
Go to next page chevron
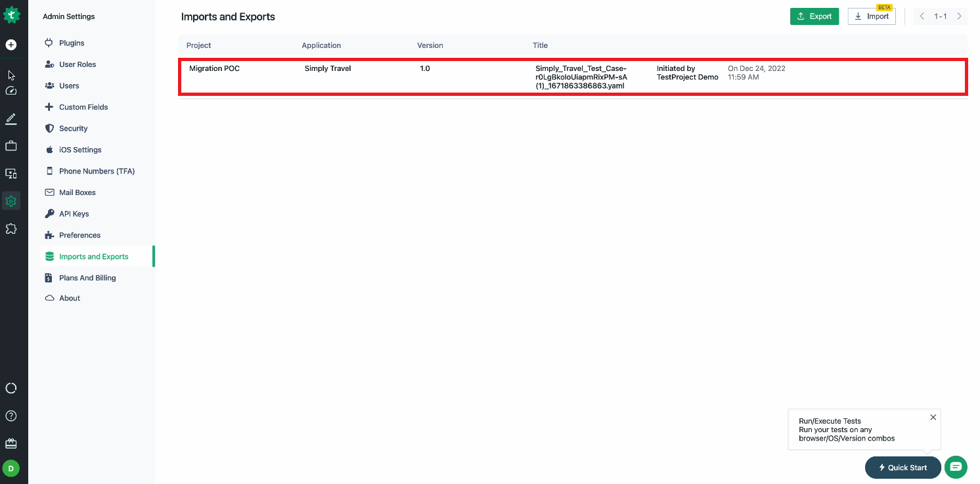959,16
